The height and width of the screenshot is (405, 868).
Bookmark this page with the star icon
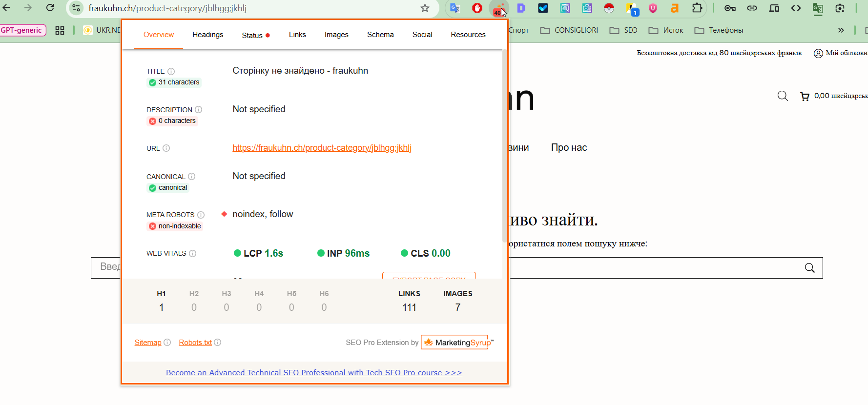click(425, 8)
